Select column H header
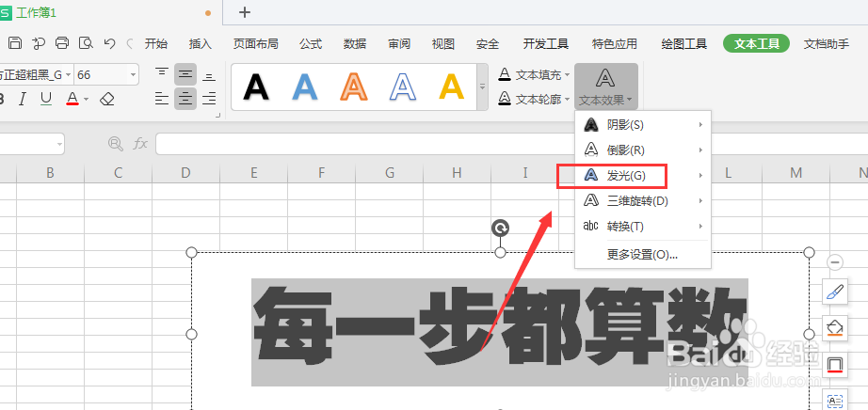Image resolution: width=868 pixels, height=410 pixels. click(x=457, y=173)
